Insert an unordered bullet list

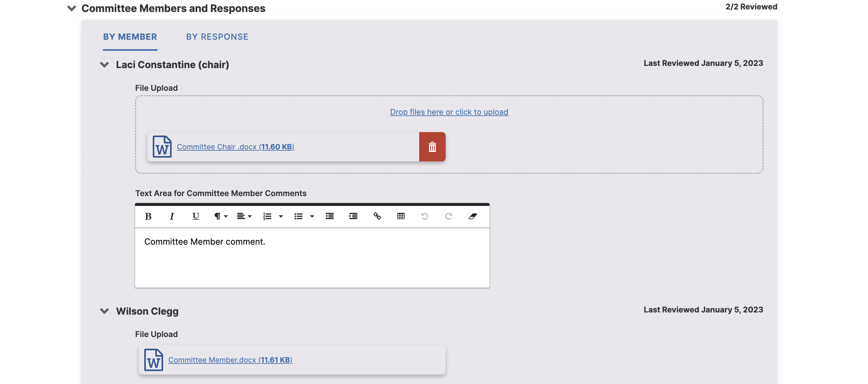[298, 216]
